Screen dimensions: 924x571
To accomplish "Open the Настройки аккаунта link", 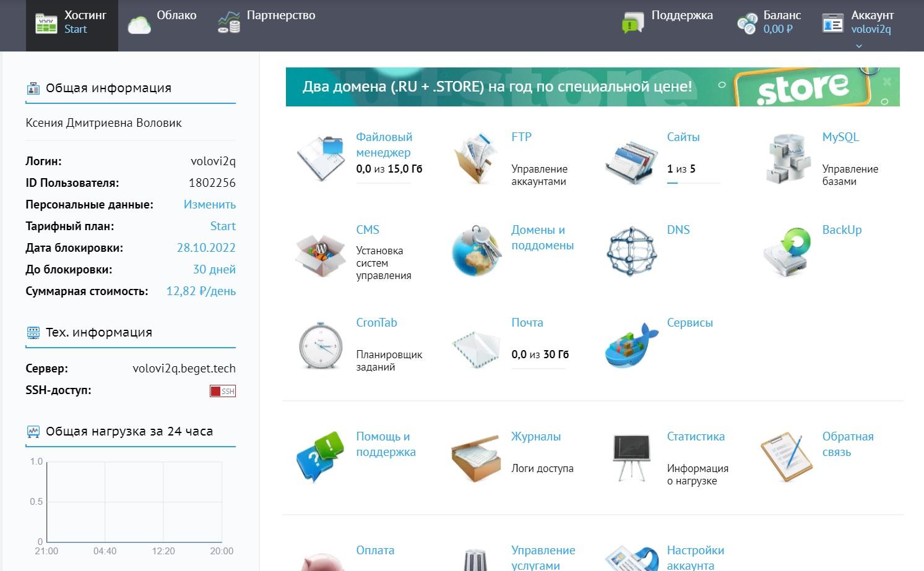I will coord(695,557).
